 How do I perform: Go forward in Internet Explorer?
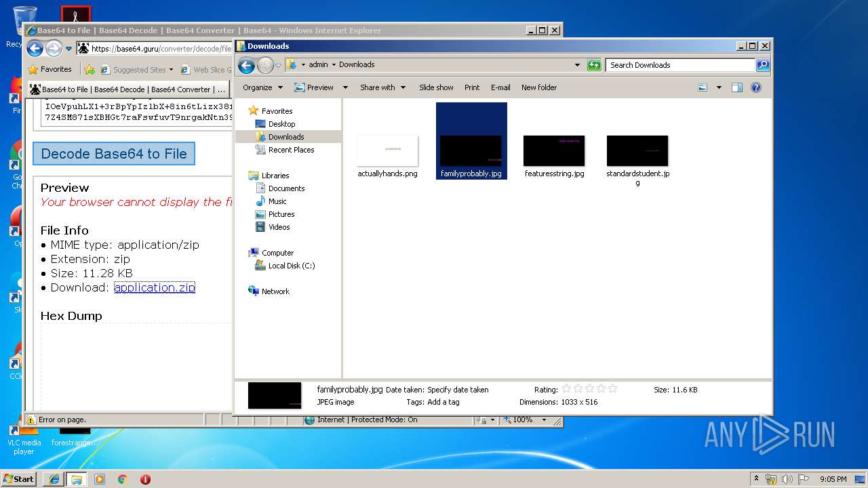(54, 48)
